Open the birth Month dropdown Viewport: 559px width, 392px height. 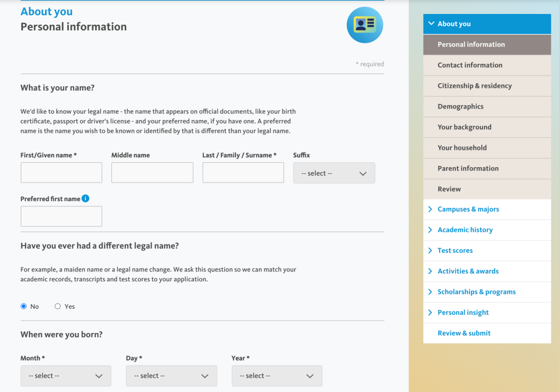point(66,376)
